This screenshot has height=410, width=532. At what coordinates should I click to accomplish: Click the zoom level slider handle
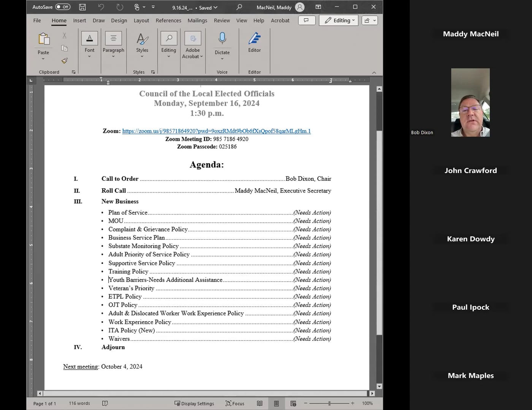click(x=329, y=403)
